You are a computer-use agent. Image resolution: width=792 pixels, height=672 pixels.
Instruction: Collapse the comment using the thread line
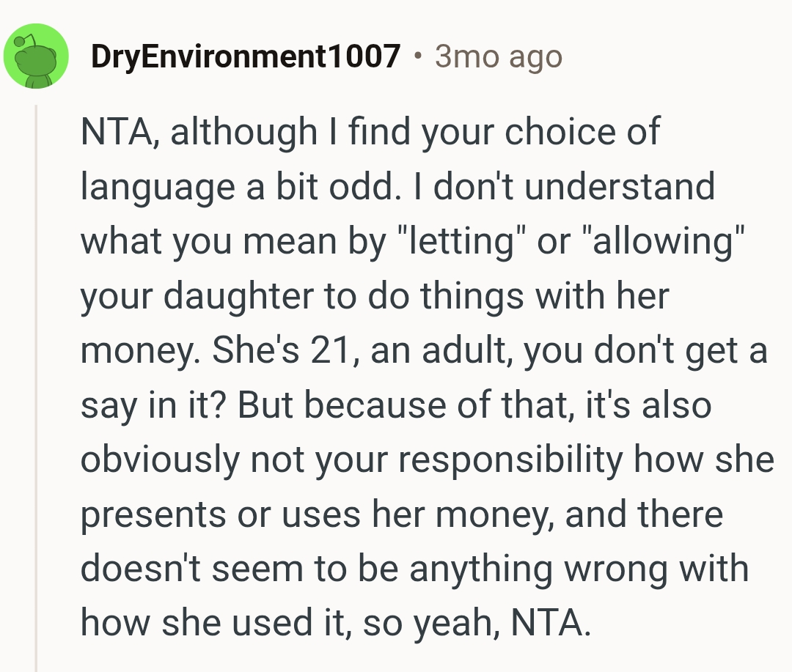pos(35,388)
